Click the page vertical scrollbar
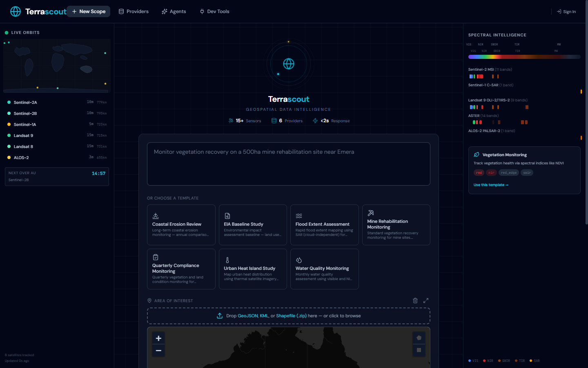The image size is (588, 368). click(586, 112)
